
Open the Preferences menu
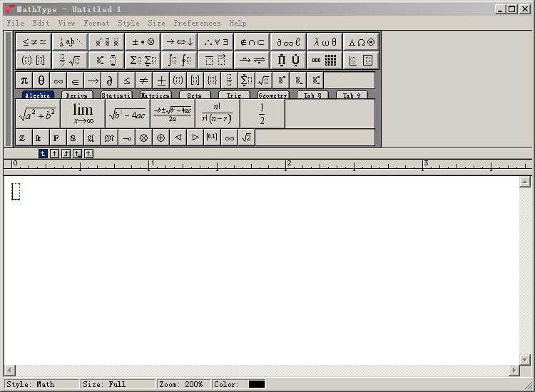click(x=197, y=24)
